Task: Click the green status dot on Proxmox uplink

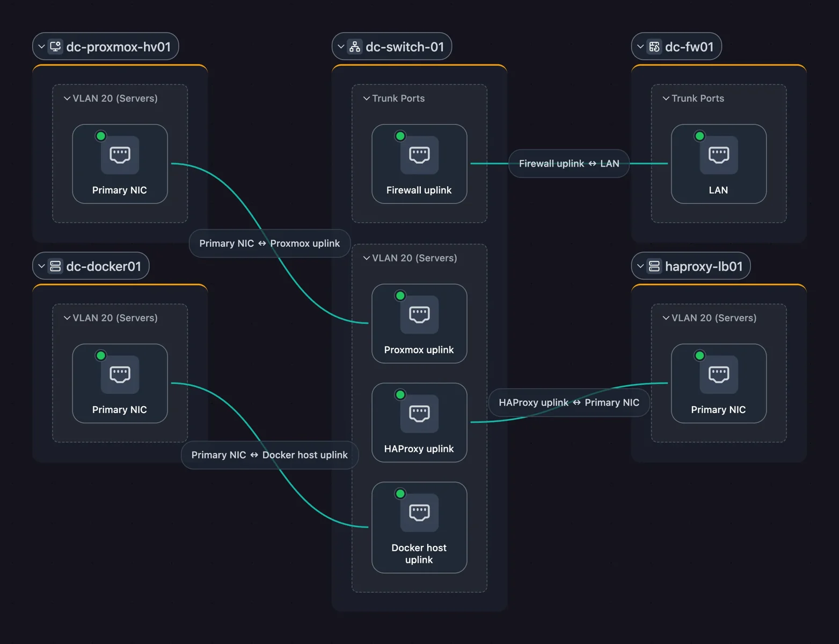Action: tap(400, 296)
